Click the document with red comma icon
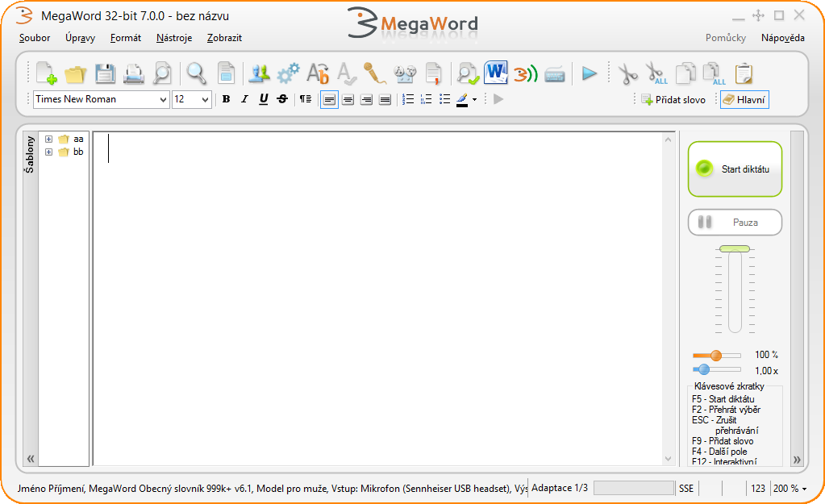825x504 pixels. point(434,73)
